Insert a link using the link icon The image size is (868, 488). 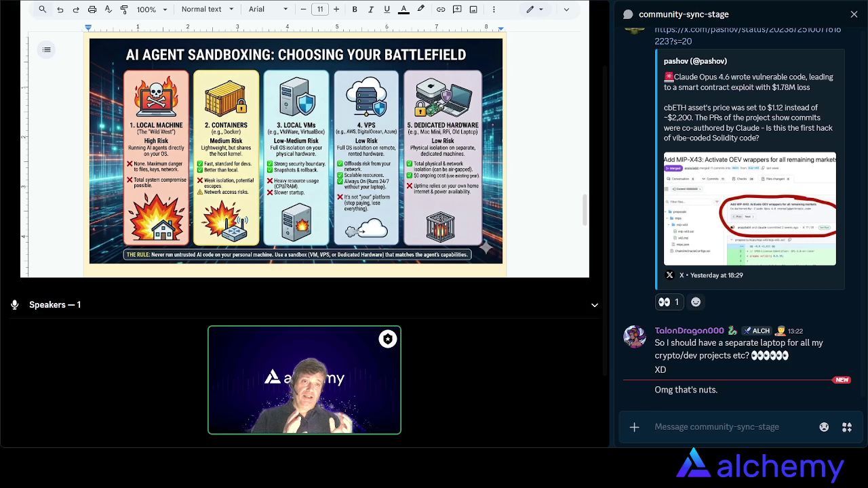click(441, 9)
